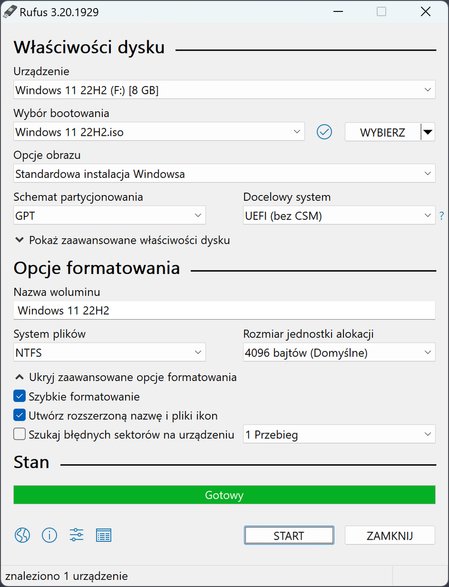Open the Urządzenie device dropdown
449x587 pixels.
click(x=224, y=90)
